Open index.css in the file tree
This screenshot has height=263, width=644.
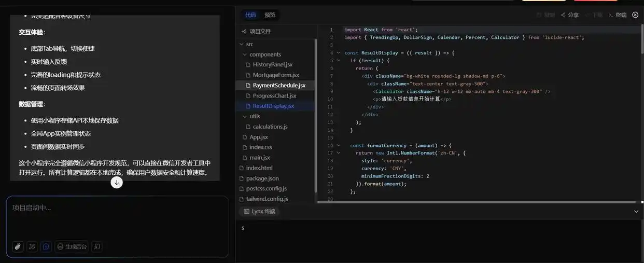click(261, 147)
